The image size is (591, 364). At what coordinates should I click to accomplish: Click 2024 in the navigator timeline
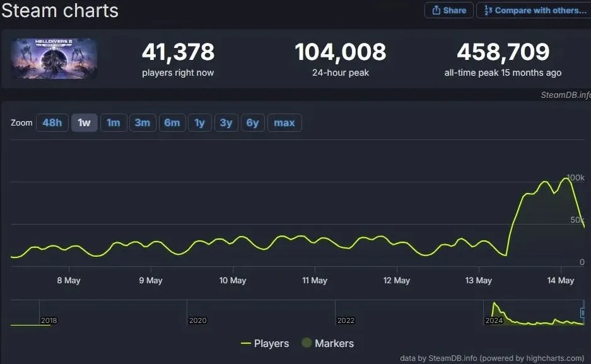click(494, 320)
